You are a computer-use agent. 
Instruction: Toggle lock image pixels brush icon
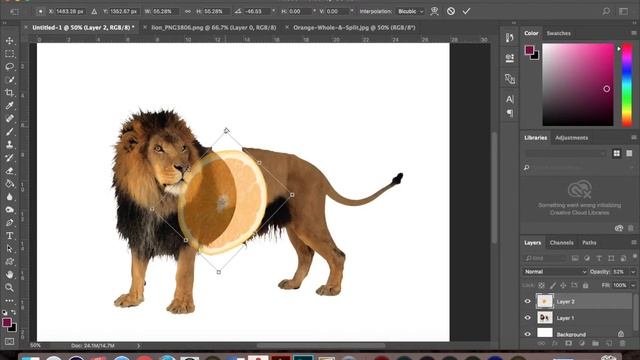552,286
